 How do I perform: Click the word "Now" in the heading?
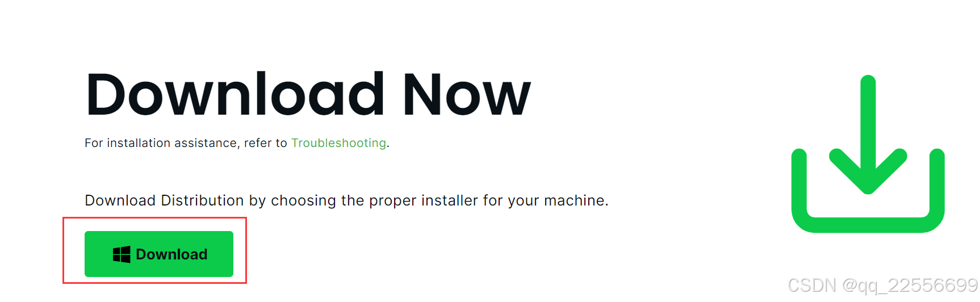(466, 95)
